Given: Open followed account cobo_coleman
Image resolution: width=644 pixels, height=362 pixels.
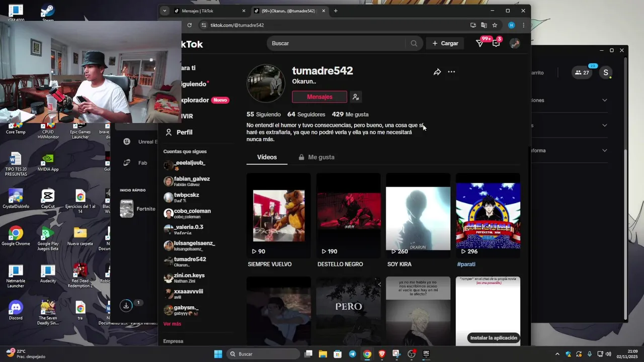Looking at the screenshot, I should coord(187,214).
